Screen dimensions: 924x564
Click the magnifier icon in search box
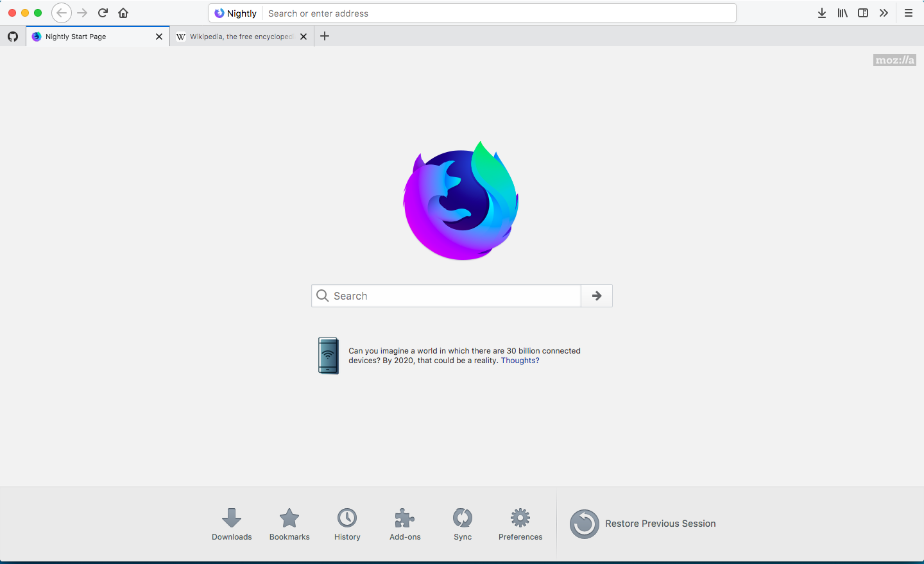(x=323, y=296)
